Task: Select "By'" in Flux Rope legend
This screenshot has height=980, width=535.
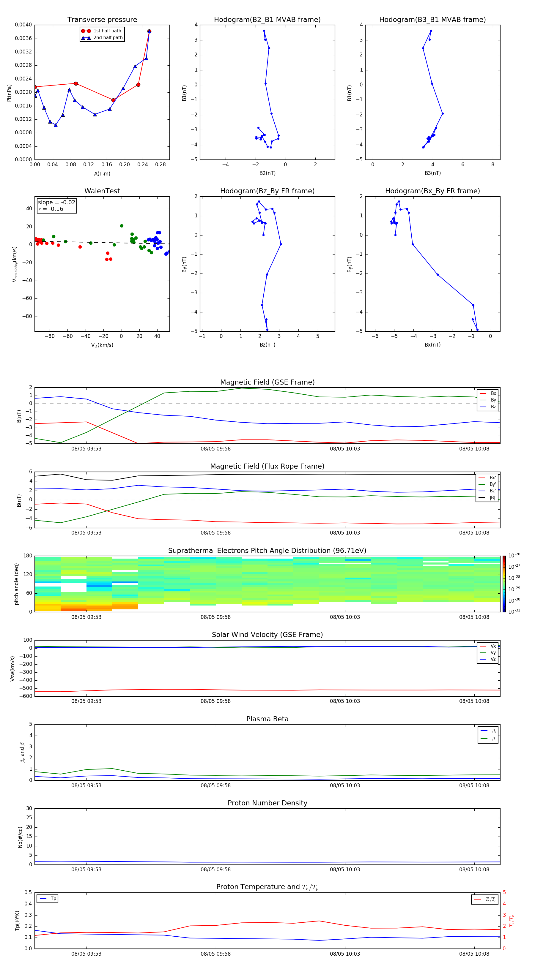Action: 487,484
